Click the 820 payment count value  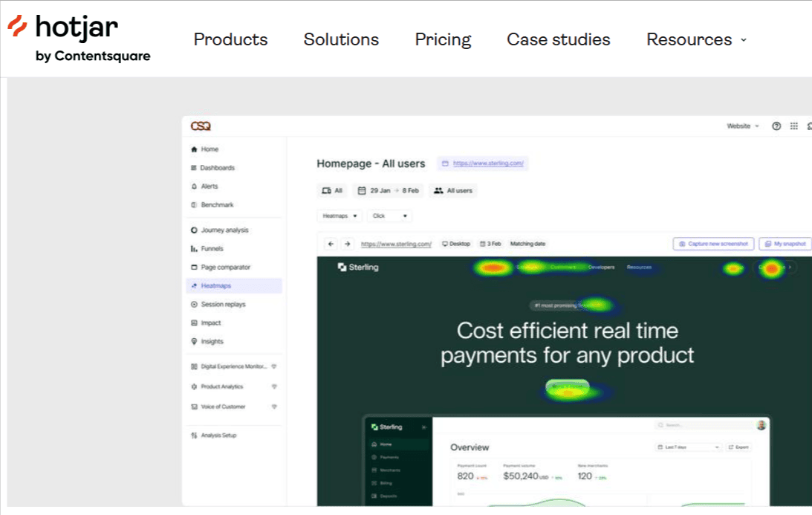coord(466,476)
